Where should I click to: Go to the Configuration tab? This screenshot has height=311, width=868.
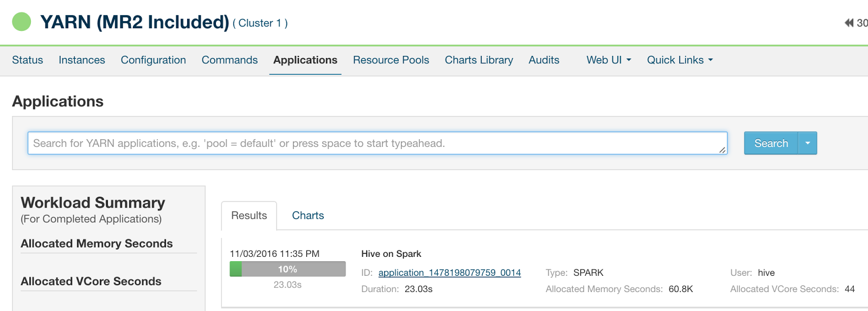pos(154,60)
